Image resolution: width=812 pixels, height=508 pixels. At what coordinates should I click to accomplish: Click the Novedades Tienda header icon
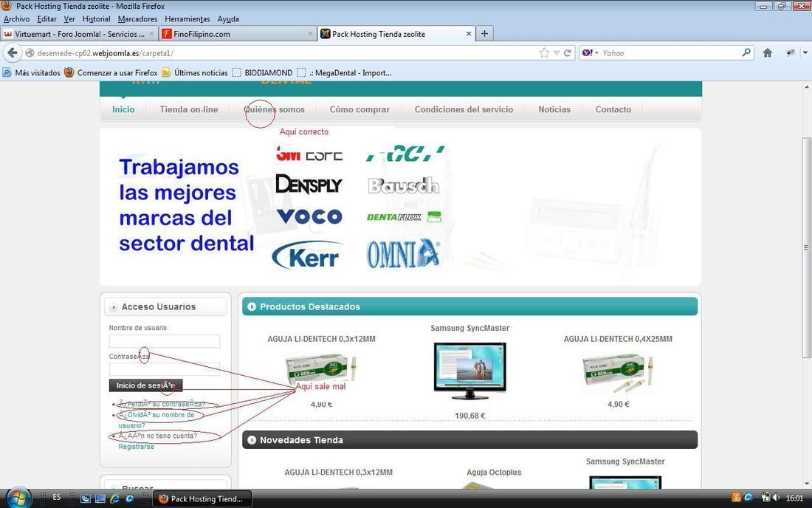tap(252, 440)
